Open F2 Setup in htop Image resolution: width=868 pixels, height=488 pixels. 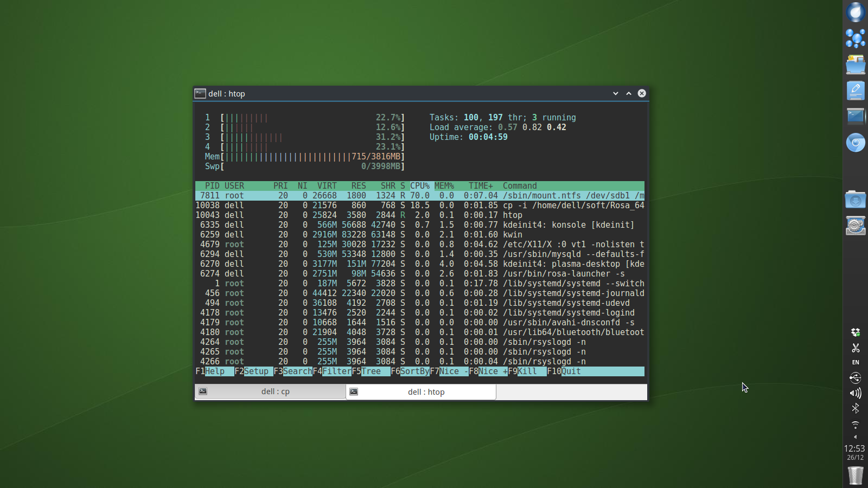254,371
